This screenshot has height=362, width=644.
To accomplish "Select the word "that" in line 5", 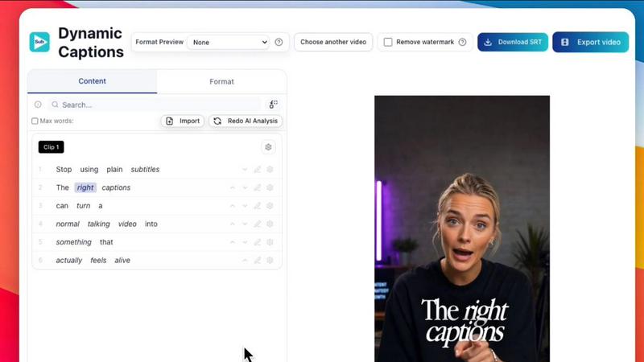I will [106, 242].
